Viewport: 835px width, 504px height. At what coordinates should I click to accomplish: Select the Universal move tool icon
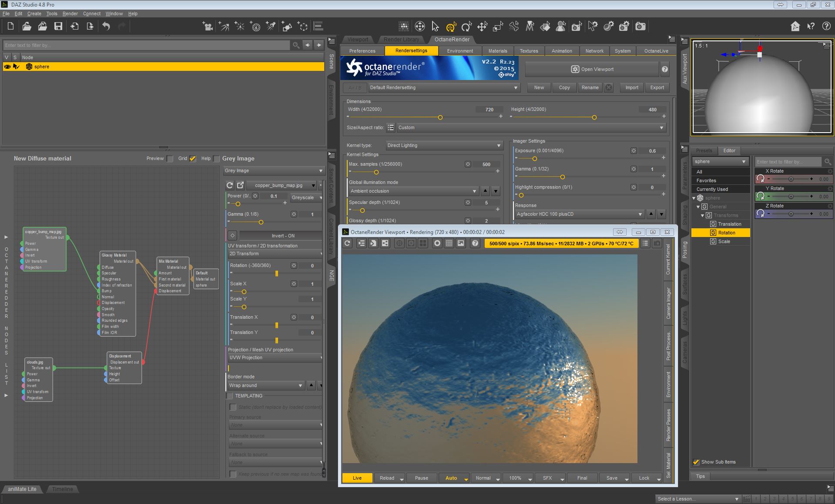point(451,27)
